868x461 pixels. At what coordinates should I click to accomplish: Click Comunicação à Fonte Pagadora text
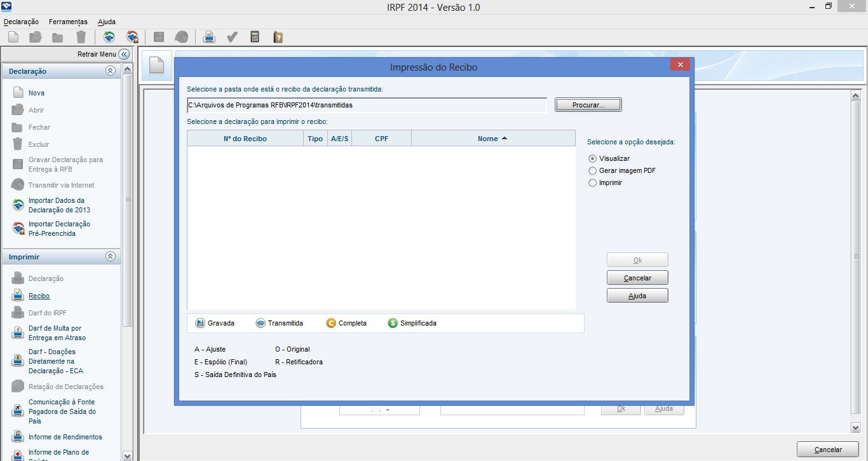point(62,411)
